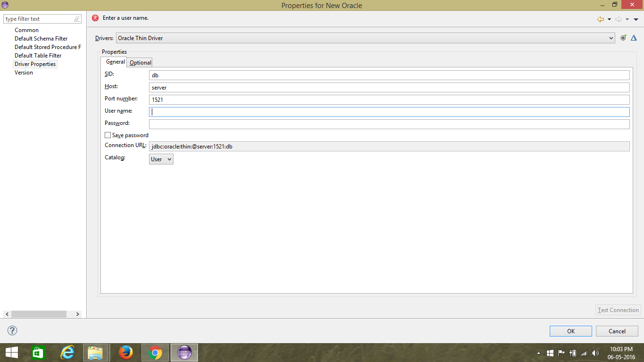This screenshot has width=644, height=362.
Task: Show hidden system tray icons
Action: pyautogui.click(x=538, y=353)
